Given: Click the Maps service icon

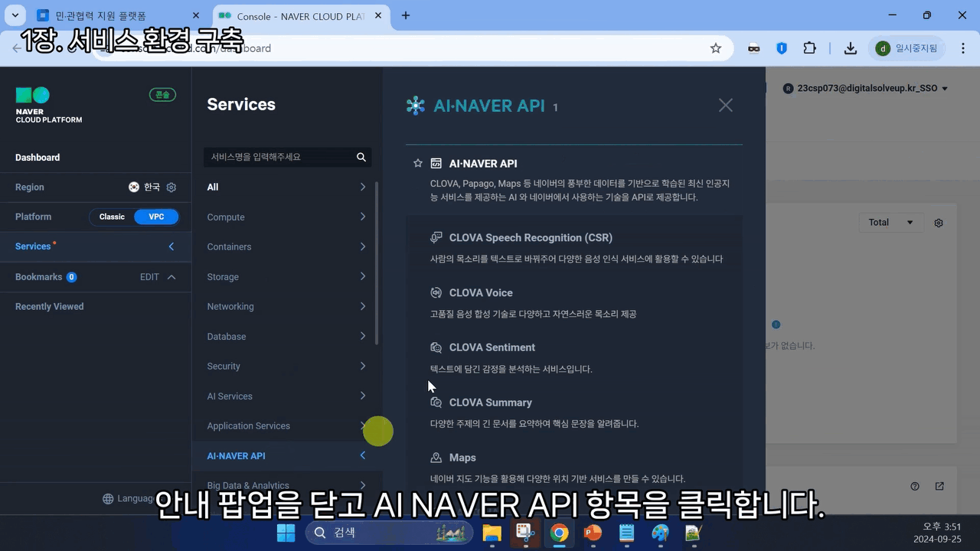Looking at the screenshot, I should [436, 458].
